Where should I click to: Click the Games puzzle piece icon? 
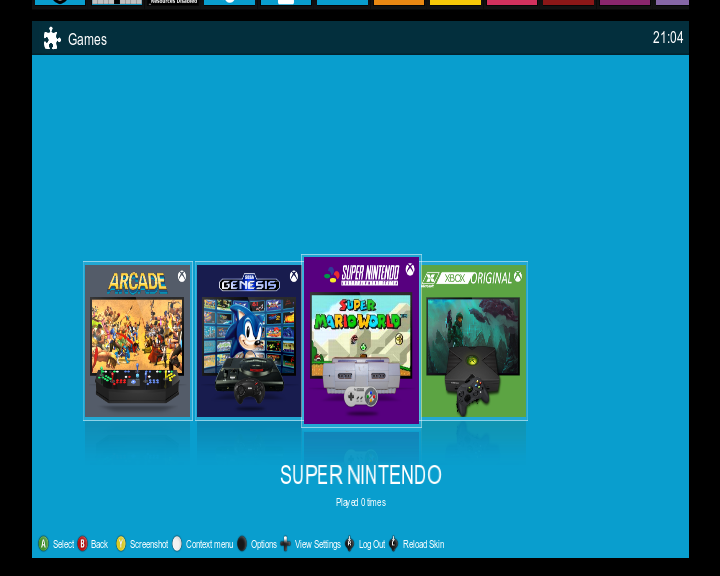pyautogui.click(x=52, y=39)
